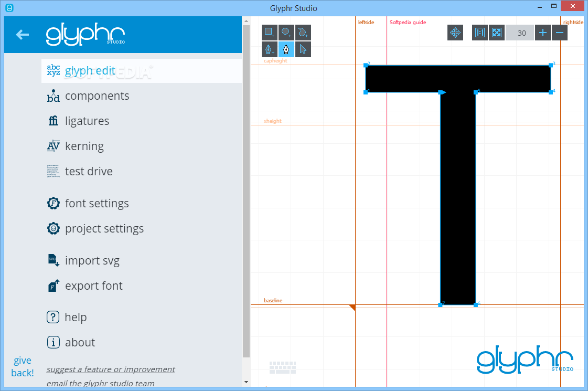Fit glyph to screen zoom
Image resolution: width=588 pixels, height=391 pixels.
(x=497, y=33)
